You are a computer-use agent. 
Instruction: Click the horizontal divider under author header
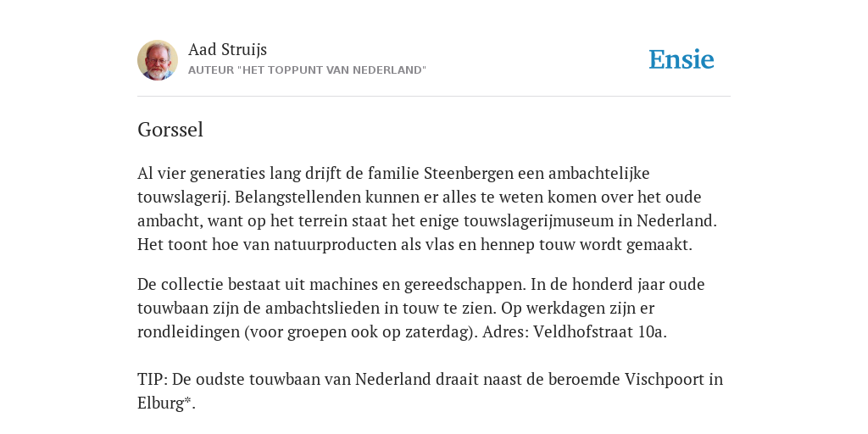(x=434, y=97)
